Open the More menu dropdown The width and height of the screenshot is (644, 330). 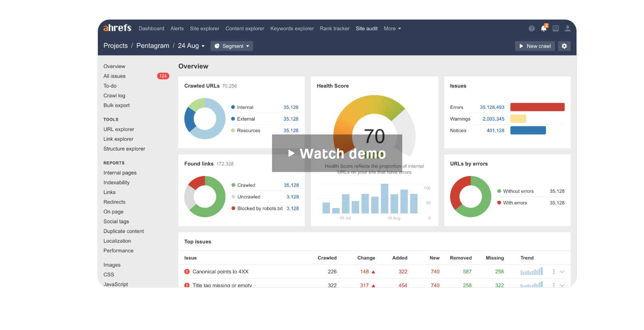392,28
